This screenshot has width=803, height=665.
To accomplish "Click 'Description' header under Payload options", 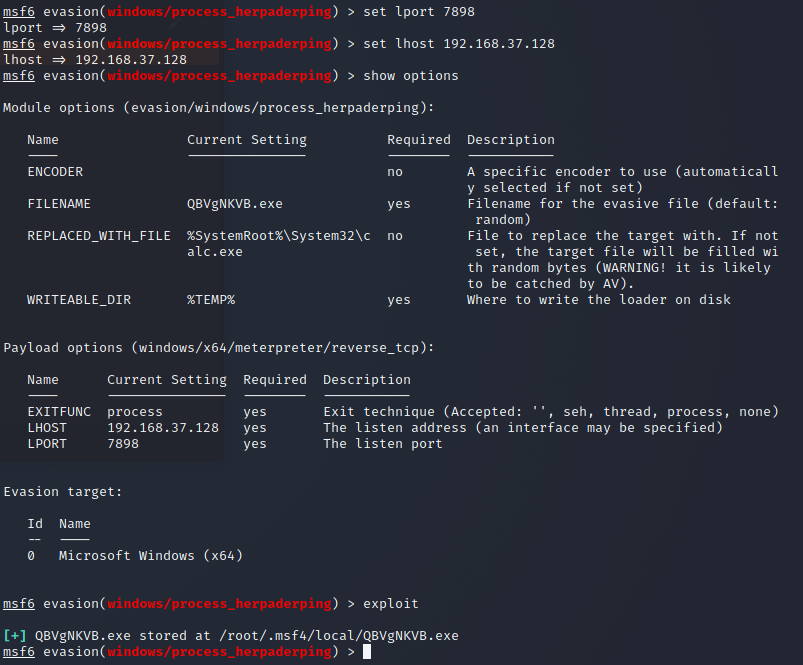I will [367, 380].
